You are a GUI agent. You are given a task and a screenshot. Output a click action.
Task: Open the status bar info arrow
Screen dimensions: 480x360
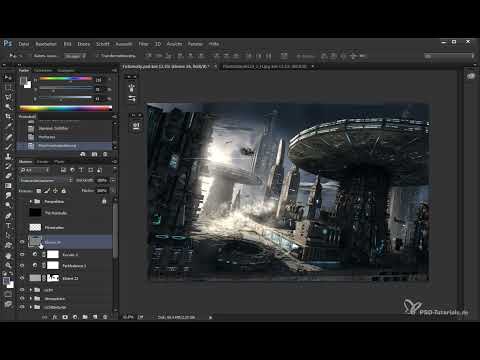pyautogui.click(x=211, y=318)
